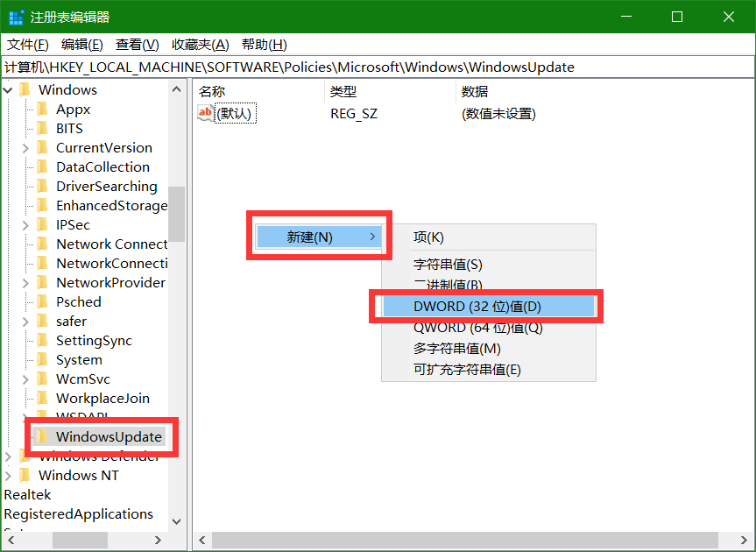This screenshot has height=552, width=756.
Task: Choose 多字符串值(M) entry
Action: coord(489,349)
